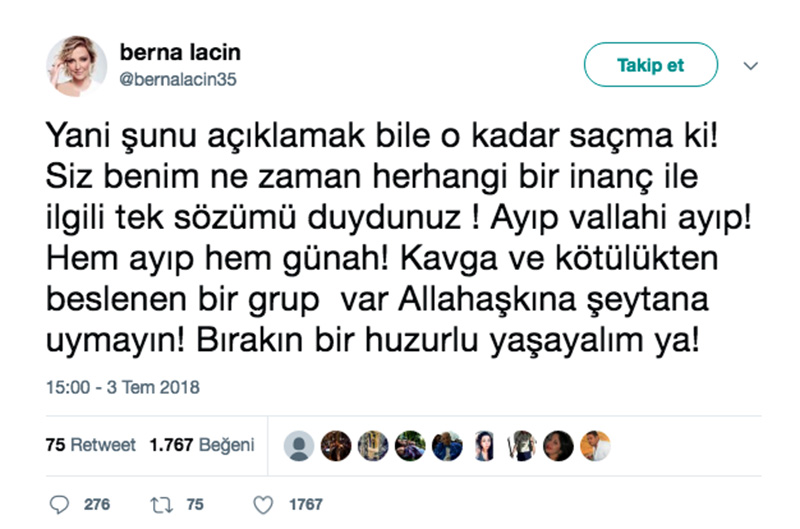View who liked via 1.767 Beğeni
800x529 pixels.
point(202,446)
